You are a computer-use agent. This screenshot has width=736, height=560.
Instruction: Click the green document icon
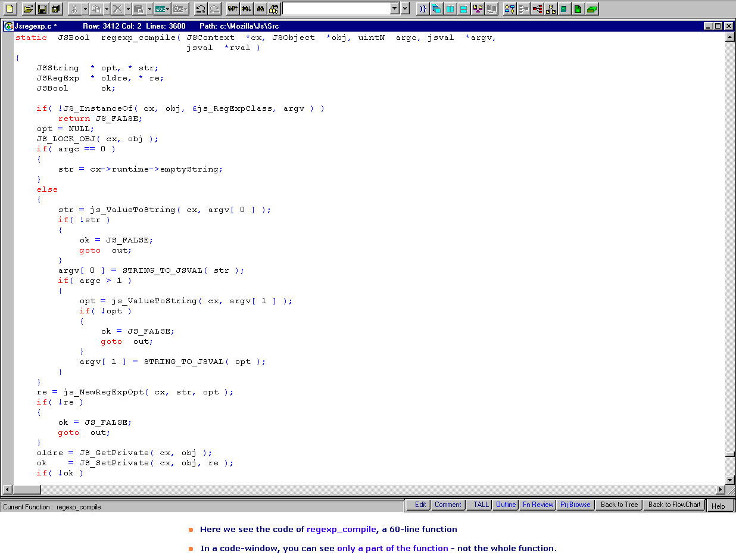578,9
